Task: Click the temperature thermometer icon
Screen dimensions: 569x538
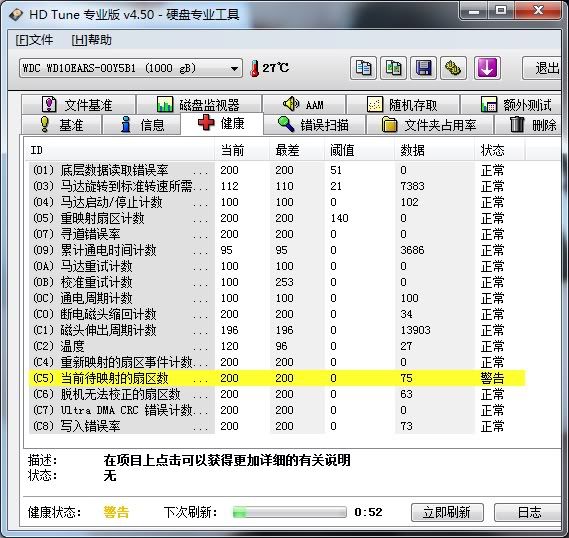Action: (x=255, y=68)
